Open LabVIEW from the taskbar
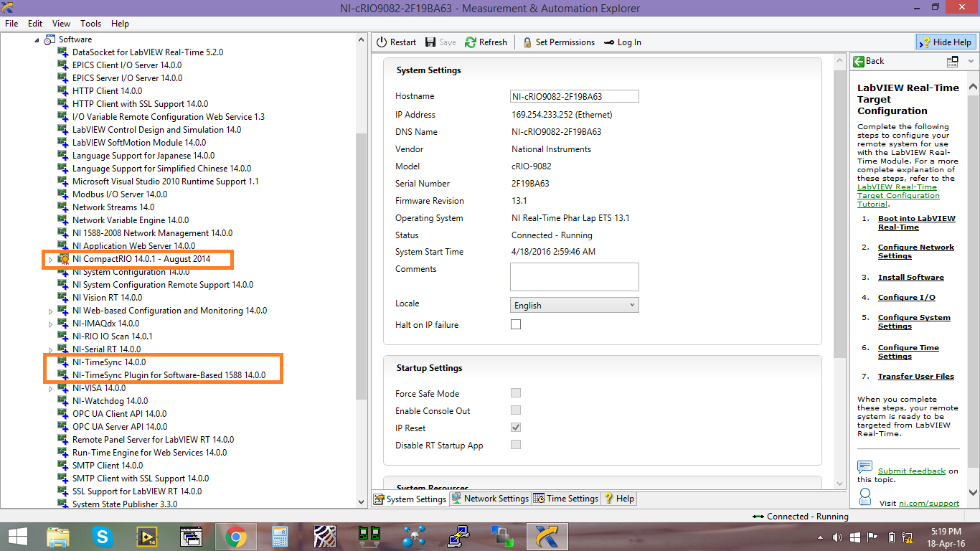Screen dimensions: 980x551 click(147, 536)
